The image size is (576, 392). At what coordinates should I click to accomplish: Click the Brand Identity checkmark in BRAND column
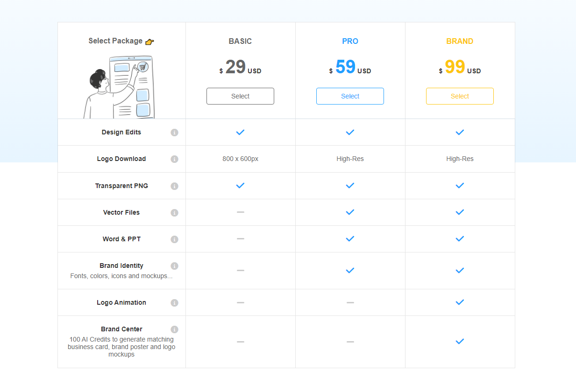pyautogui.click(x=460, y=271)
